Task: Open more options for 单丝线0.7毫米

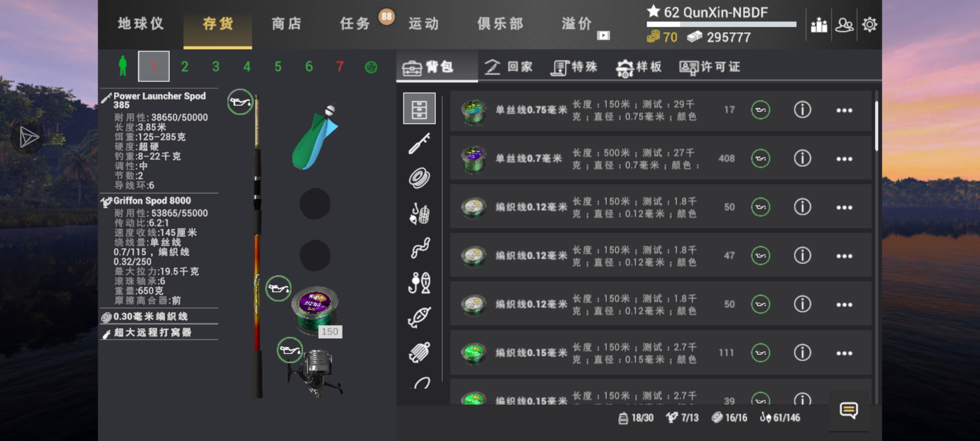Action: click(x=844, y=159)
